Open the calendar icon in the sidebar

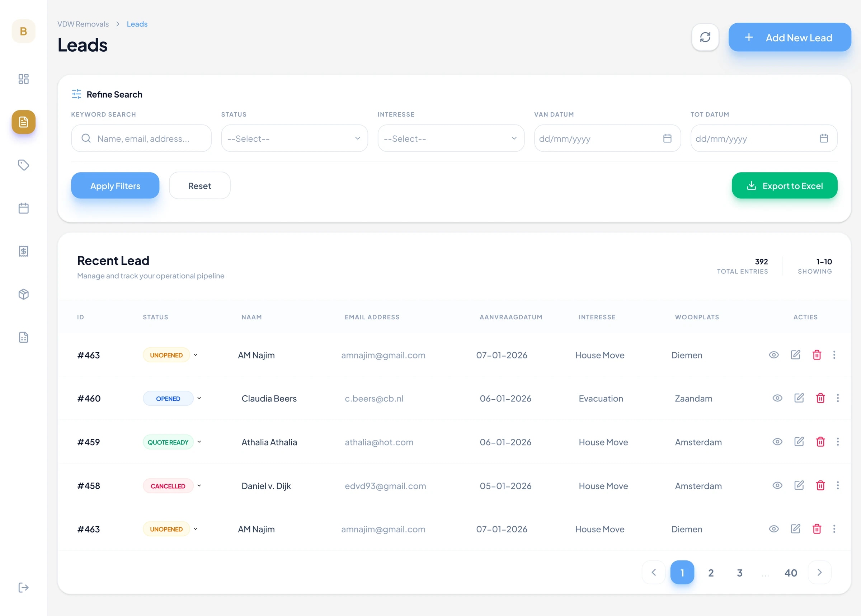pos(24,208)
